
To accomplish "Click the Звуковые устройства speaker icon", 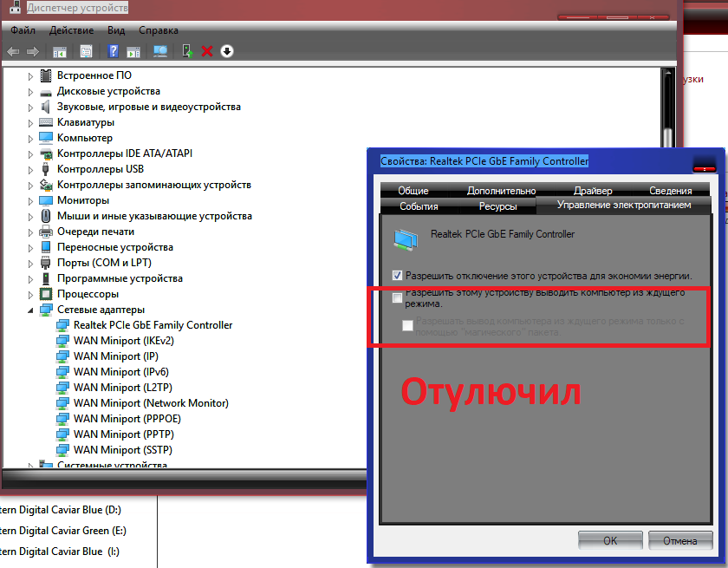I will tap(45, 107).
